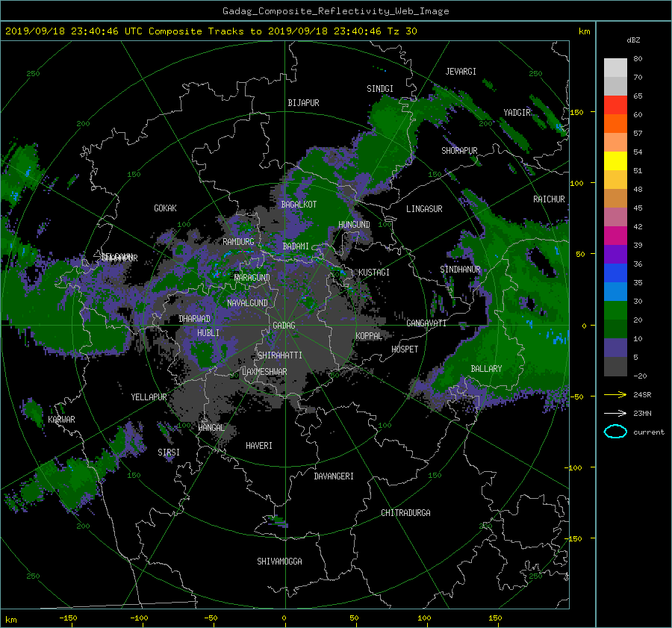Click the SINDHANUR city label
This screenshot has width=672, height=628.
point(460,270)
